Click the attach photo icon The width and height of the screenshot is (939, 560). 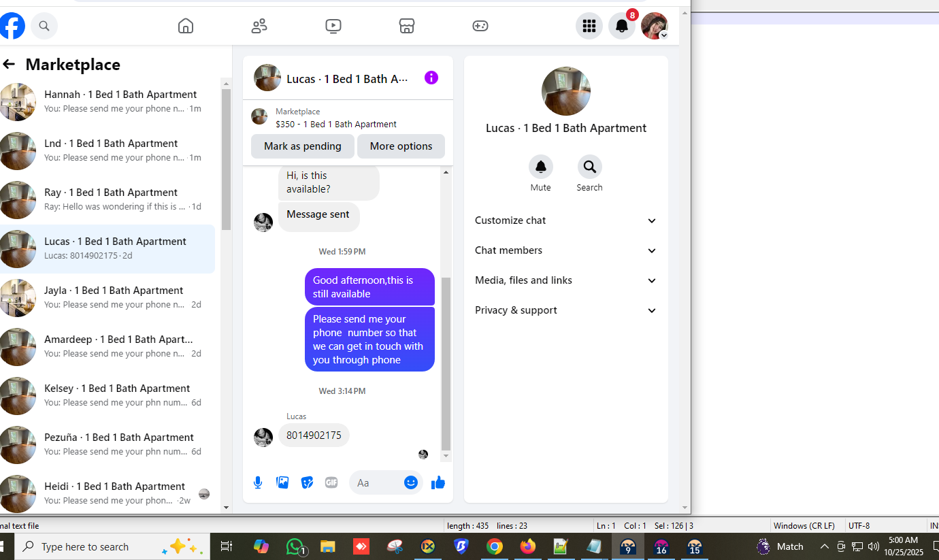pos(282,482)
